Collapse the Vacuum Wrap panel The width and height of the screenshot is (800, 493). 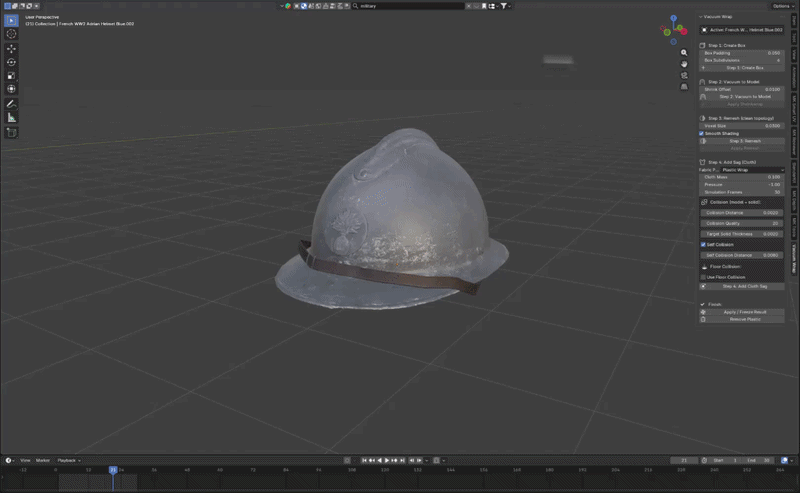point(701,17)
